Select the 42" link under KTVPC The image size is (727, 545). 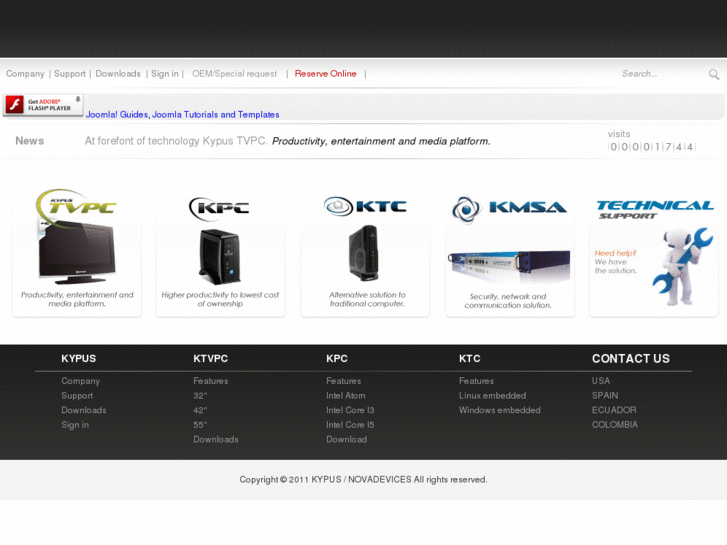point(200,410)
